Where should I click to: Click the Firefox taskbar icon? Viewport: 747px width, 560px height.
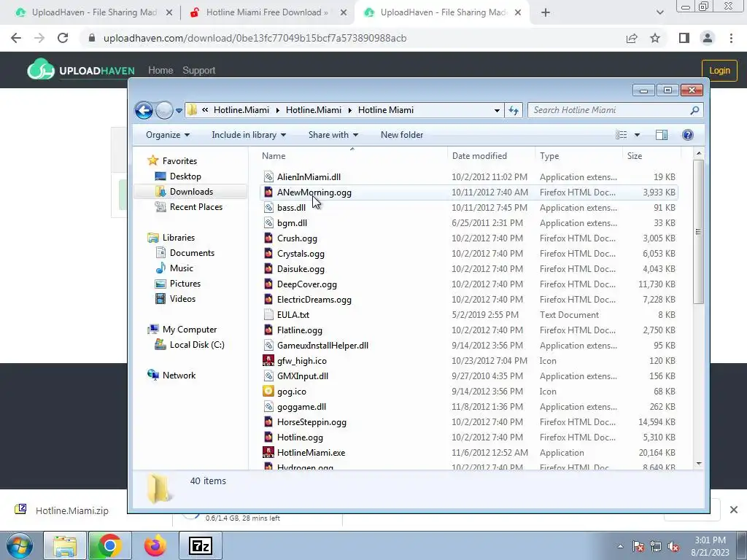pos(155,545)
